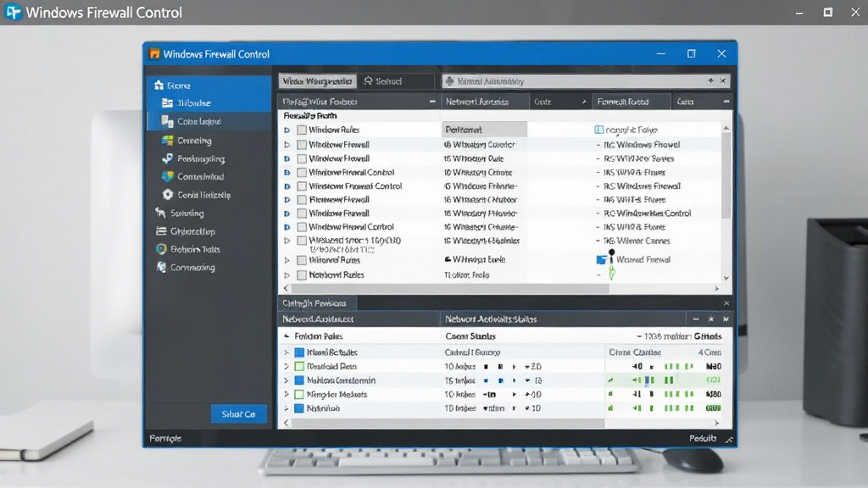Click green activity bars in 'Nstunlon' row
This screenshot has width=868, height=488.
[x=678, y=408]
